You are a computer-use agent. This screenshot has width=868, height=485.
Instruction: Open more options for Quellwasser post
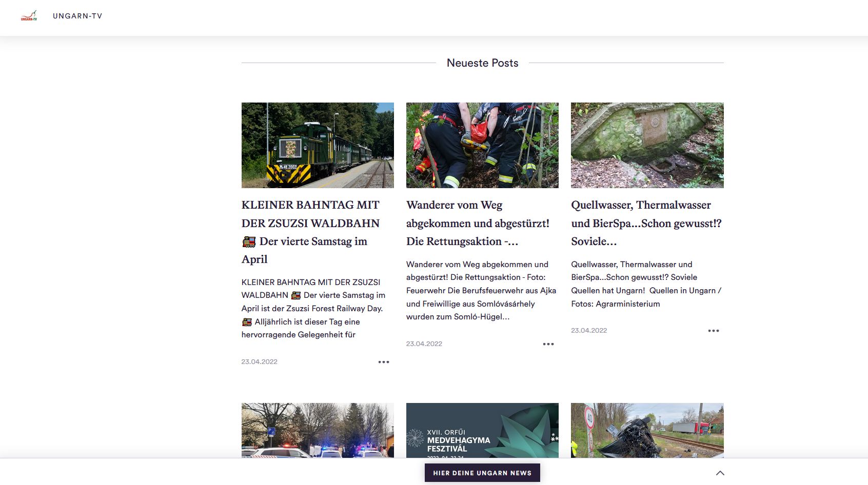(x=713, y=331)
